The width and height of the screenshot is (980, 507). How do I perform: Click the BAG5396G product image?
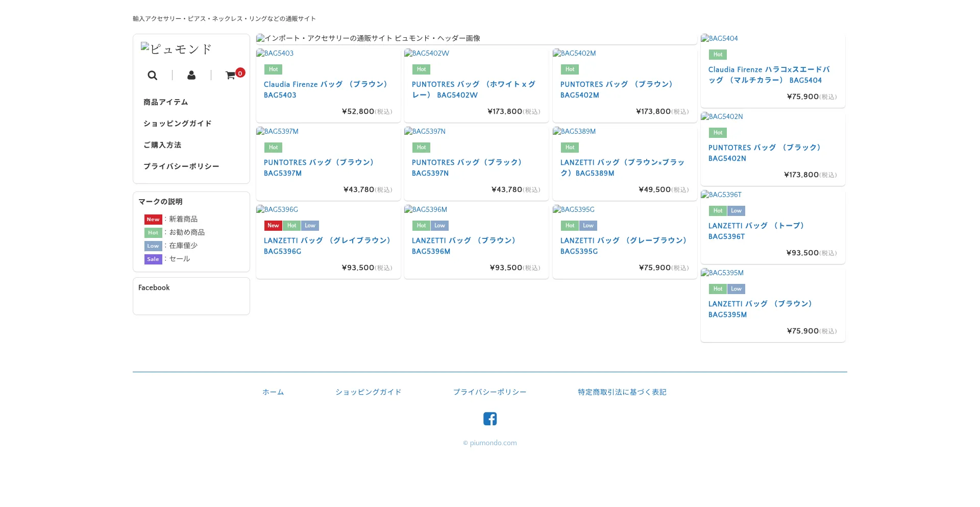[277, 209]
